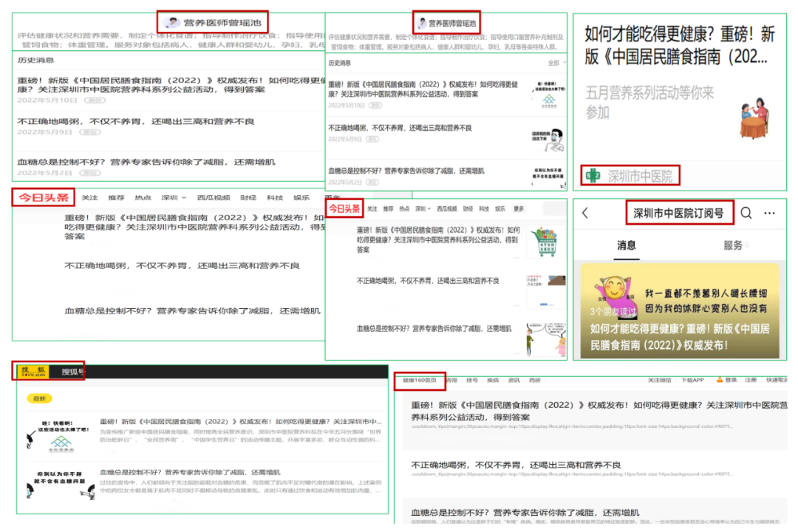Open the 哇!快看啊 thumbnail in 搜狐号

(x=60, y=435)
